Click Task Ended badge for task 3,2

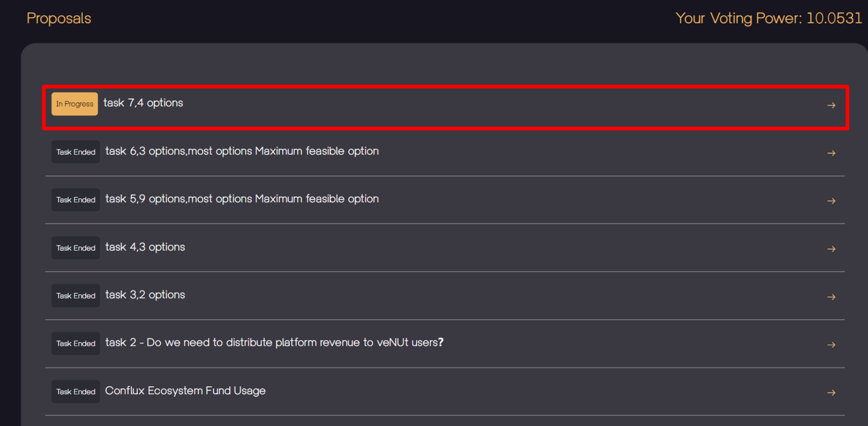[x=76, y=296]
